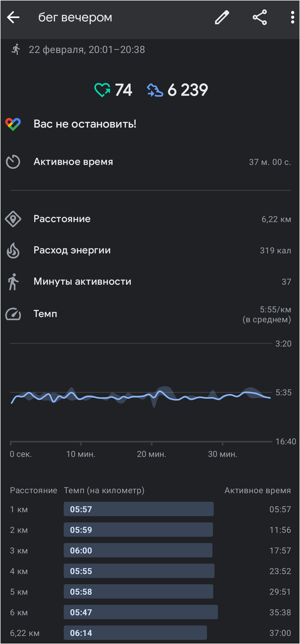Tap the steps shoe icon showing 6 239

point(155,90)
